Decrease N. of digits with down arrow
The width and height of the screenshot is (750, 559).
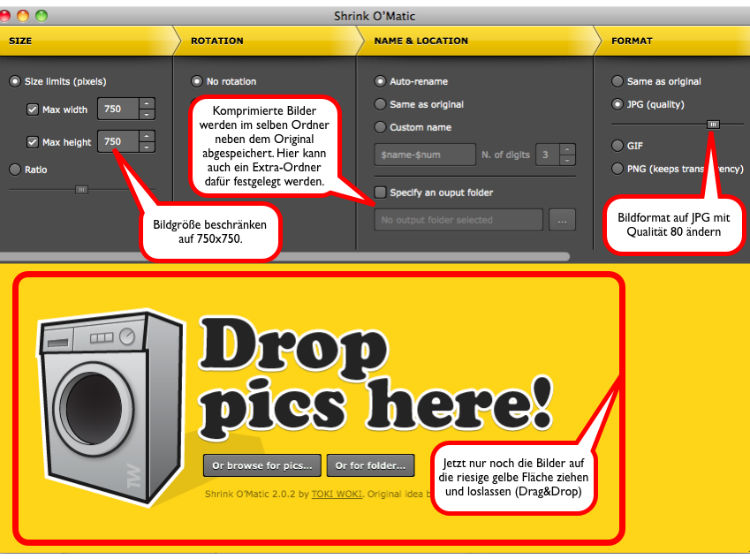click(x=567, y=160)
